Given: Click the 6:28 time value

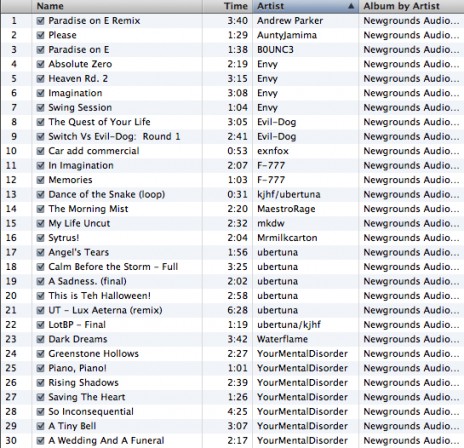Looking at the screenshot, I should [238, 310].
